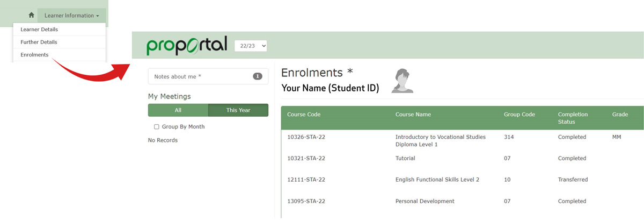Viewport: 644px width, 221px height.
Task: Click the Grade column header
Action: 620,115
